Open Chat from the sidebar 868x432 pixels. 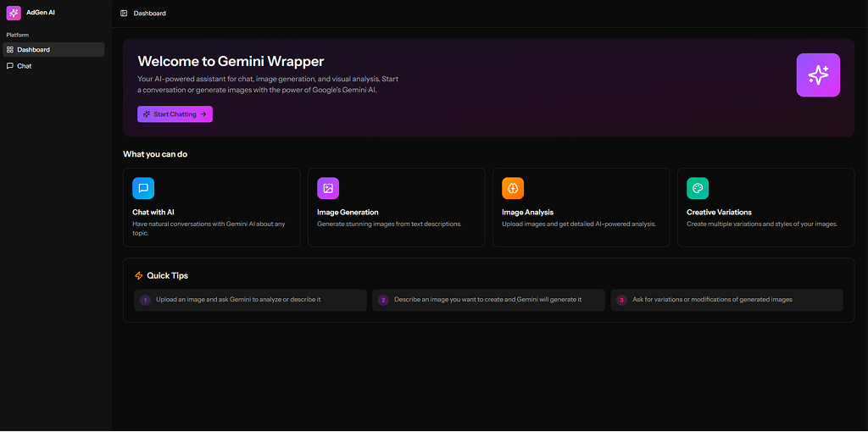[x=25, y=66]
